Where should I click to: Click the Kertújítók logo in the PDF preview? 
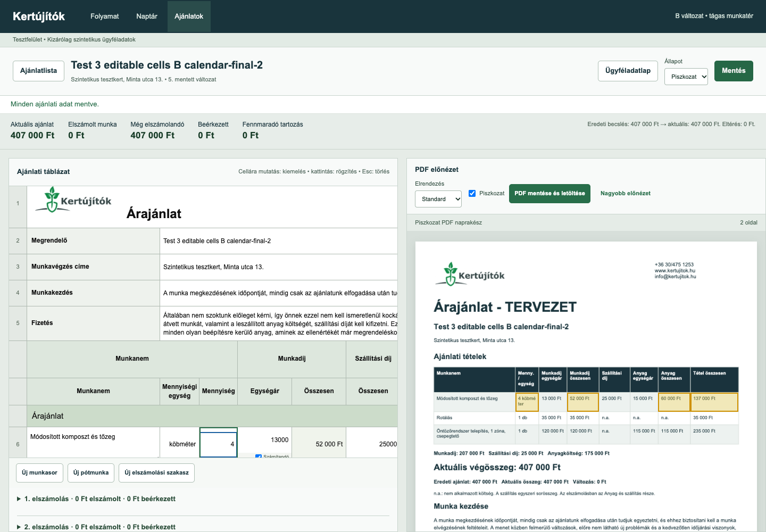click(x=470, y=274)
